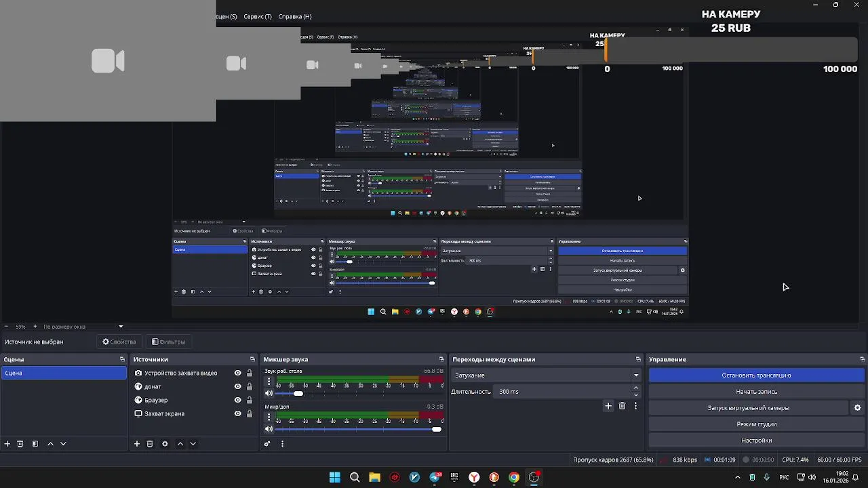Image resolution: width=868 pixels, height=488 pixels.
Task: Open Настройки button
Action: coord(756,441)
